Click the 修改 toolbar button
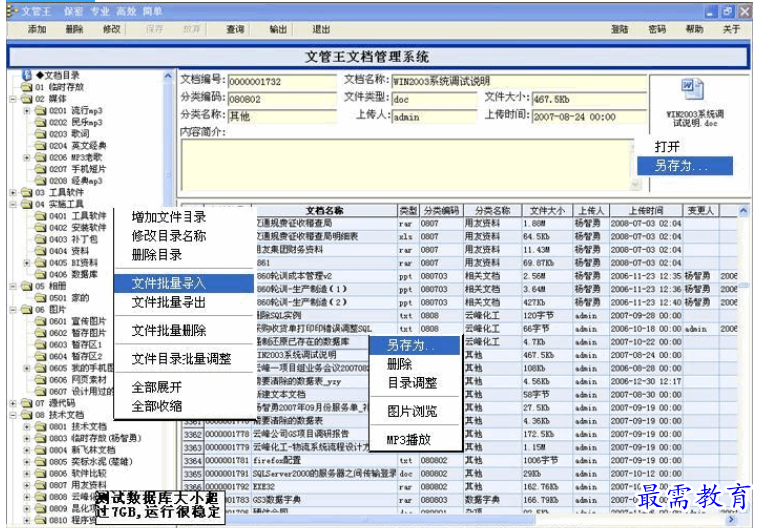 pyautogui.click(x=111, y=30)
